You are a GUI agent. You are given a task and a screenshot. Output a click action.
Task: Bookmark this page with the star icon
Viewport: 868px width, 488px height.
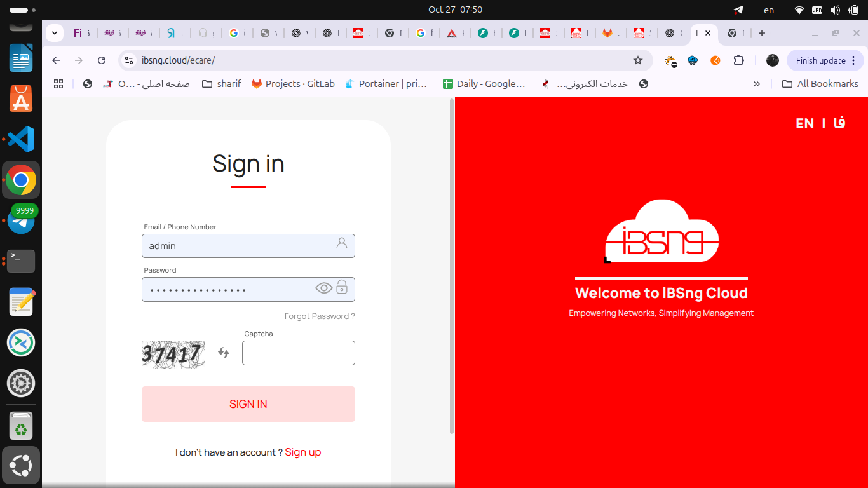tap(638, 60)
